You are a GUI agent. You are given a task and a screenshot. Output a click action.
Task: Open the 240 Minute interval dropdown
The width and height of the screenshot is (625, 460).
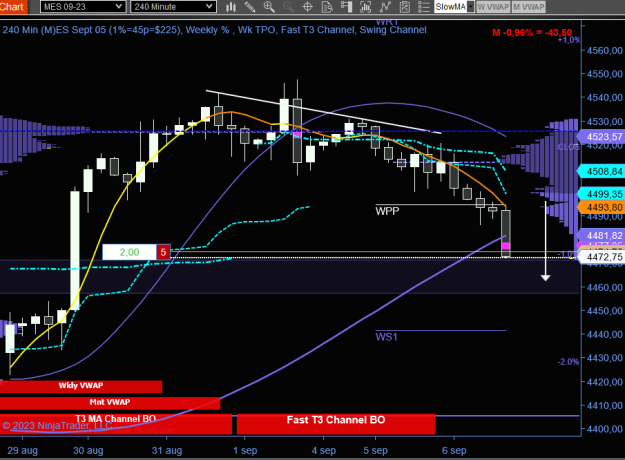pyautogui.click(x=174, y=7)
